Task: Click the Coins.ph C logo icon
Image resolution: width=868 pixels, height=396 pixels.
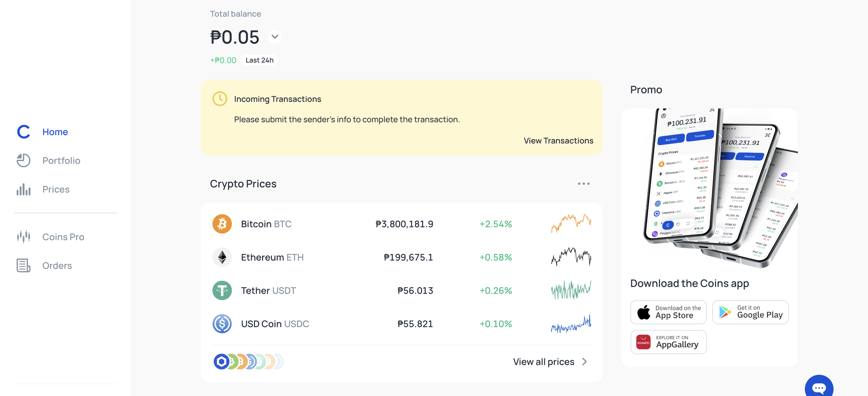Action: 24,132
